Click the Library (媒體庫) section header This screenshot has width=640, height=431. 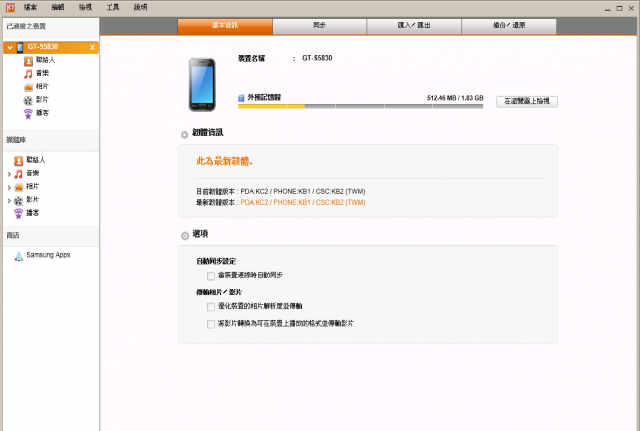tap(16, 140)
